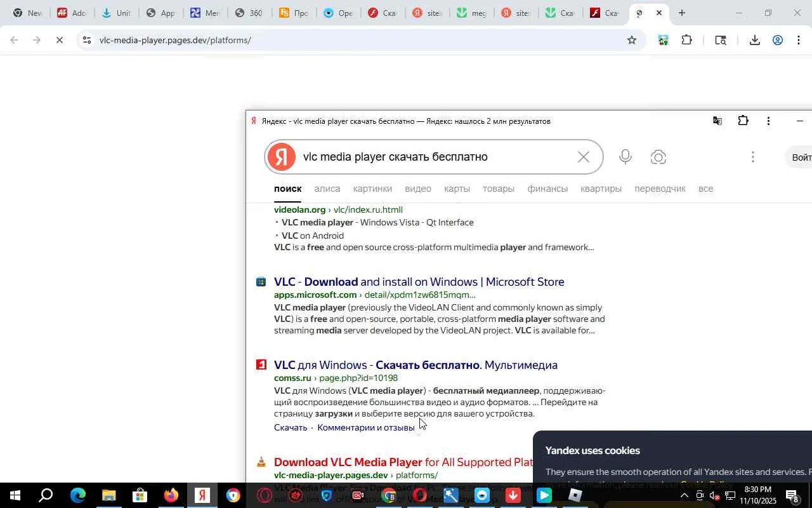Open the Windows Start menu

pyautogui.click(x=14, y=495)
